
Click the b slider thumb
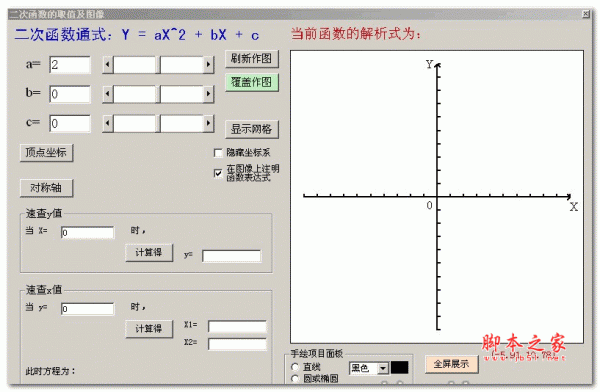coord(158,94)
